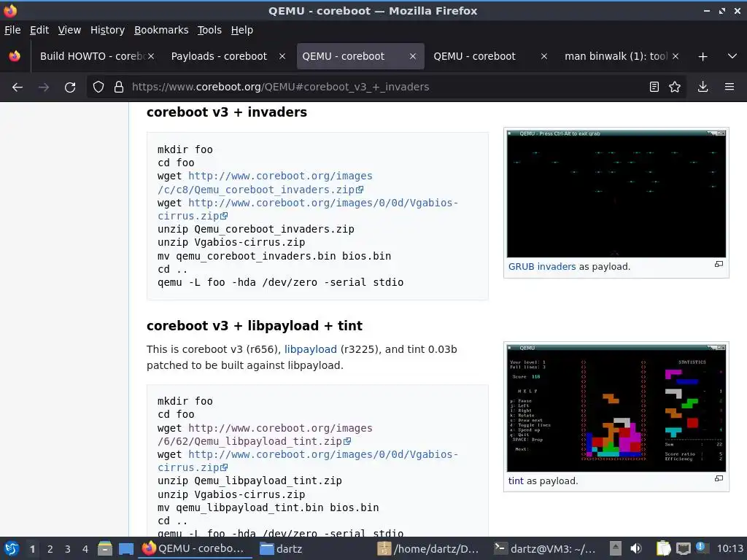Open tracking protection shield info

click(x=98, y=87)
